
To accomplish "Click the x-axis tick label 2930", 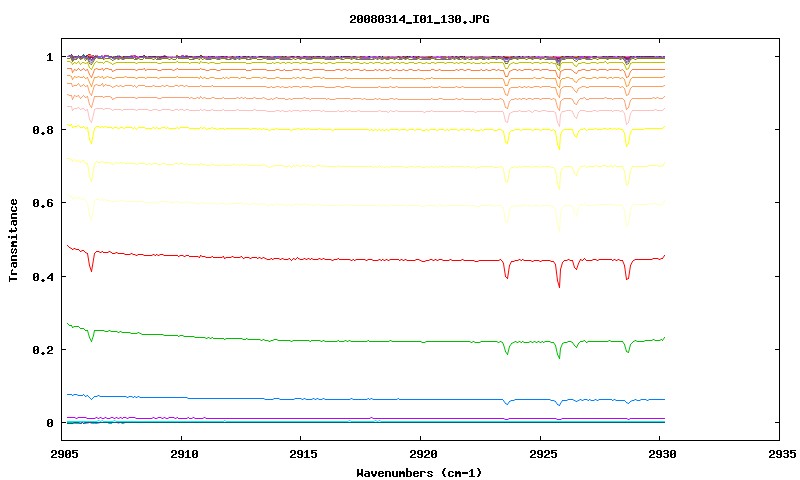I will coord(662,454).
